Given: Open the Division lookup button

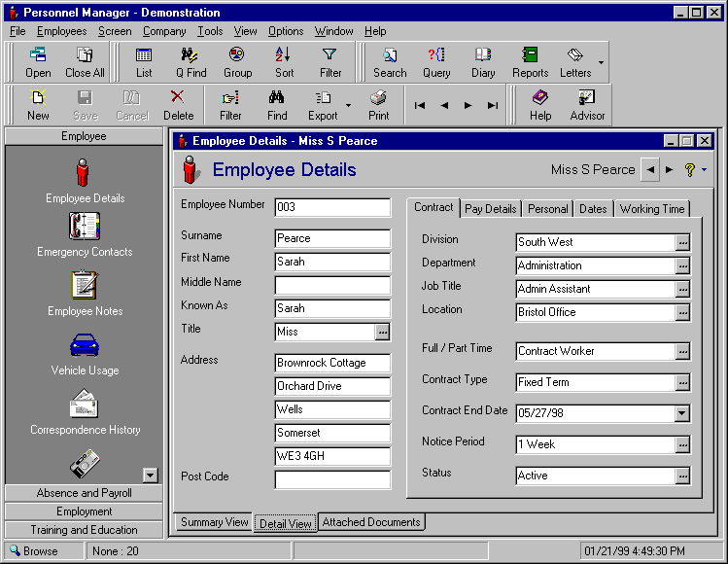Looking at the screenshot, I should point(682,242).
